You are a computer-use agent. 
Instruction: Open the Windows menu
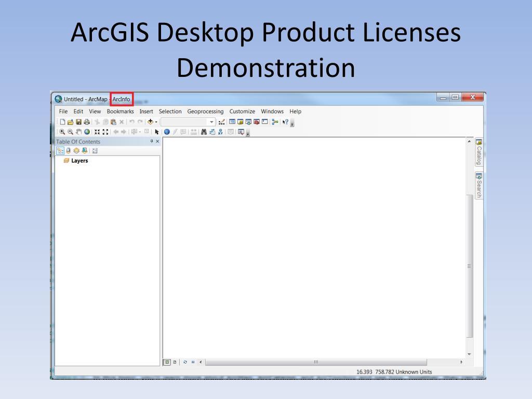click(272, 111)
